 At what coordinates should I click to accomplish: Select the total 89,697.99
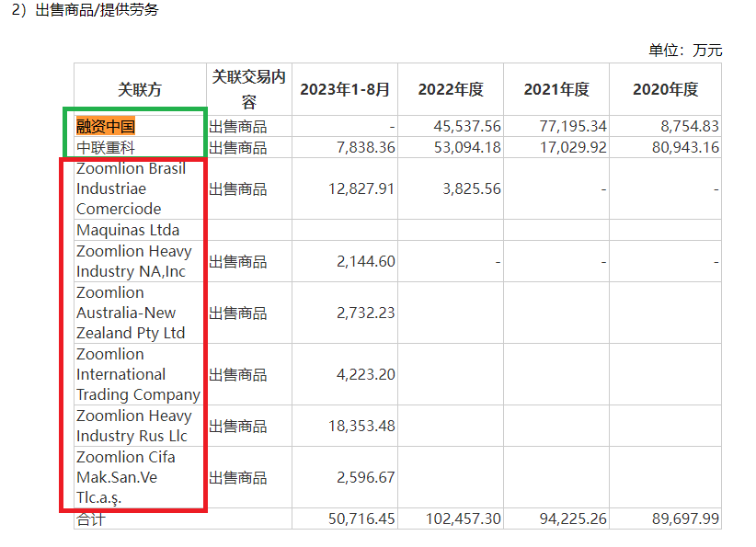click(685, 519)
